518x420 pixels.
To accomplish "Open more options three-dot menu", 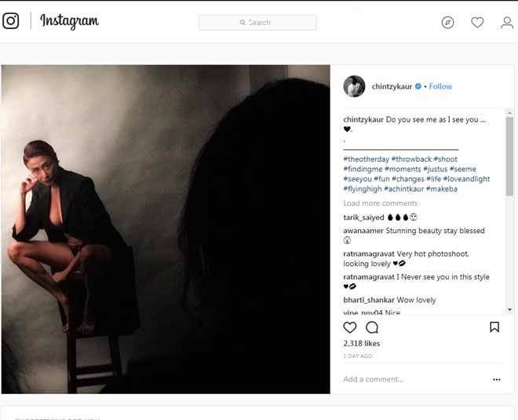I will (496, 379).
